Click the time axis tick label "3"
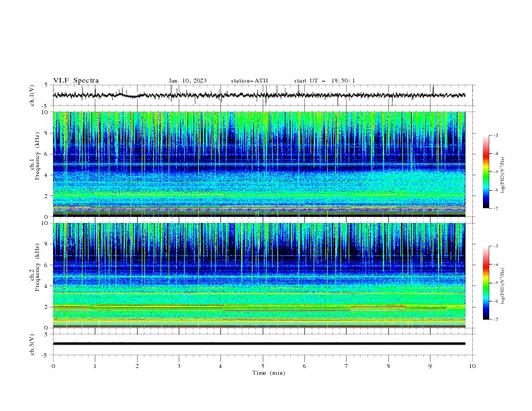The image size is (532, 411). 179,366
